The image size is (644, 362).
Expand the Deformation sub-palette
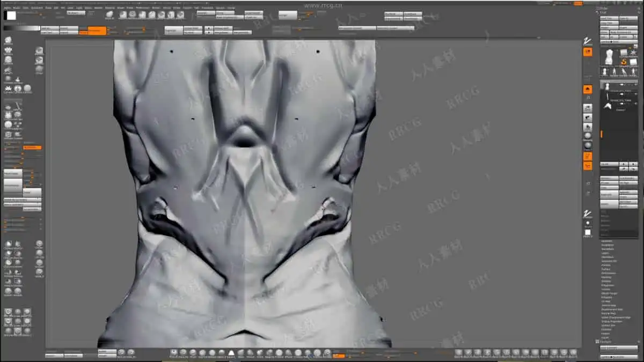click(609, 273)
